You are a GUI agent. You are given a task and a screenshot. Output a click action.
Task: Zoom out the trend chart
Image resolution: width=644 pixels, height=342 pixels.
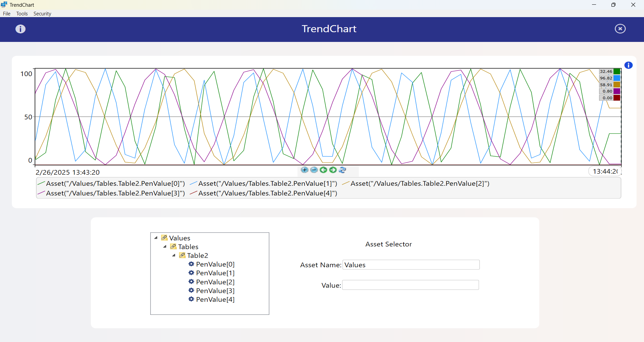click(x=314, y=170)
